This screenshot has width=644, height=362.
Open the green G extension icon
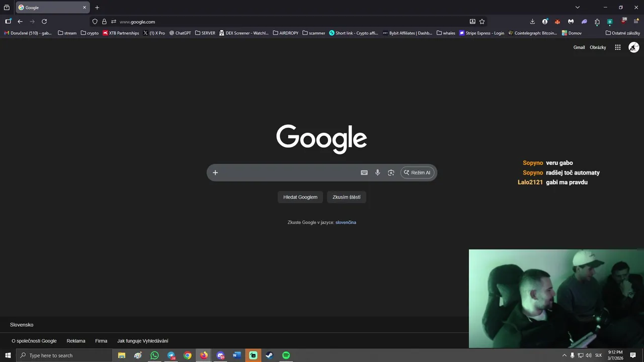[x=610, y=22]
